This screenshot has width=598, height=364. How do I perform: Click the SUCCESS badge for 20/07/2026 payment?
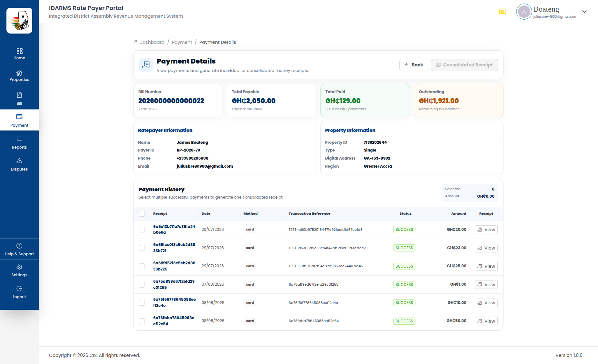tap(404, 230)
